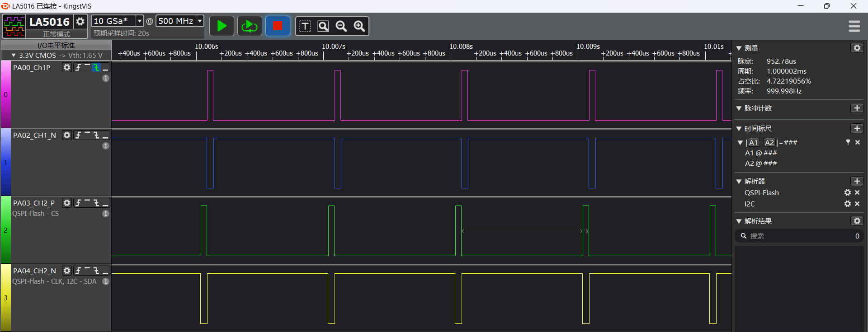Viewport: 868px width, 332px height.
Task: Click the text cursor tool icon
Action: pyautogui.click(x=305, y=26)
